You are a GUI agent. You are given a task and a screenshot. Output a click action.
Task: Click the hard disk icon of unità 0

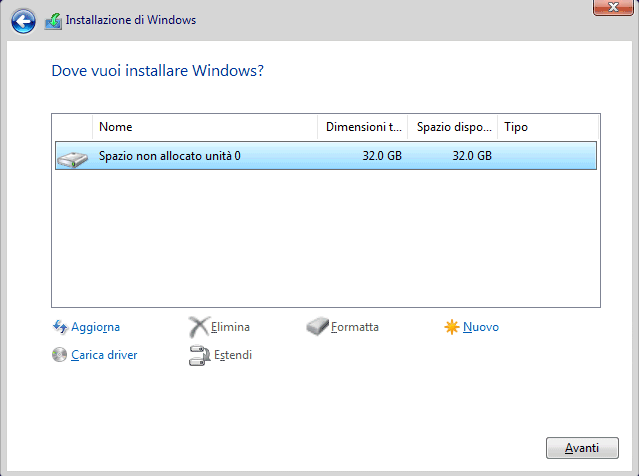pos(73,159)
